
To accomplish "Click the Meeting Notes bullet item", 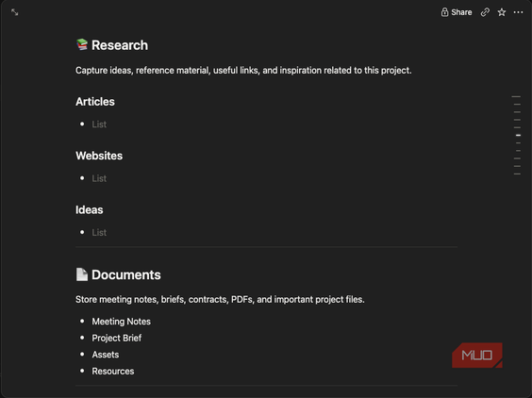I will click(121, 322).
